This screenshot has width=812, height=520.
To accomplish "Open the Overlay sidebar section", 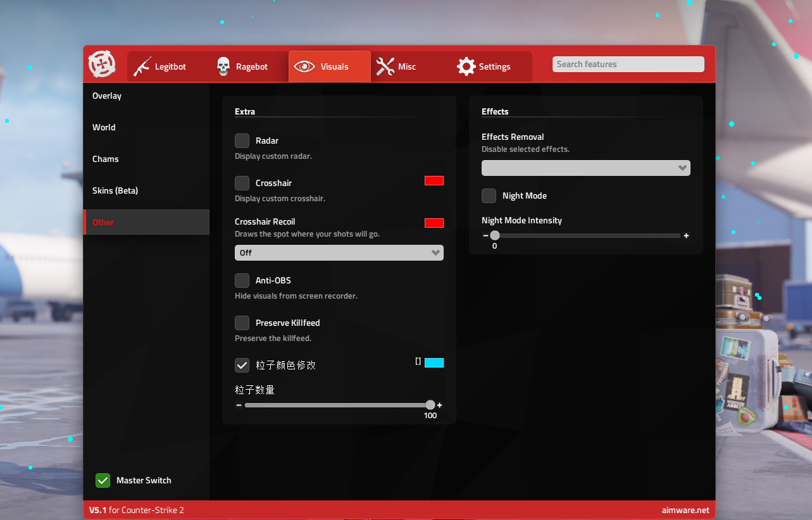I will pyautogui.click(x=146, y=96).
